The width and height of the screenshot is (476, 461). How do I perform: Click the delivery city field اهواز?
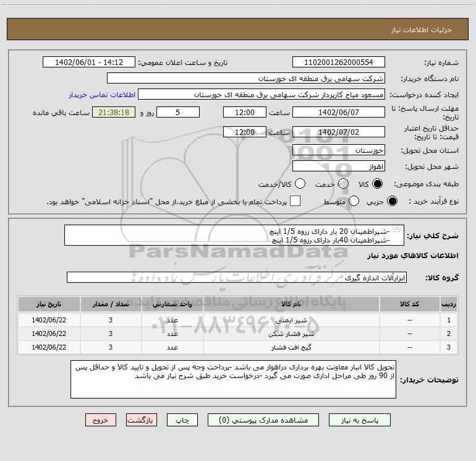[x=339, y=166]
